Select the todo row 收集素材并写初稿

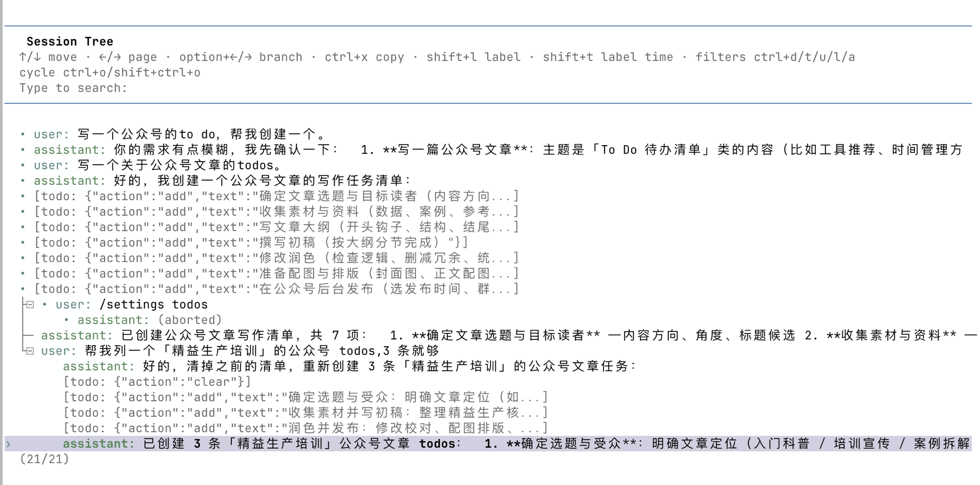pyautogui.click(x=306, y=413)
